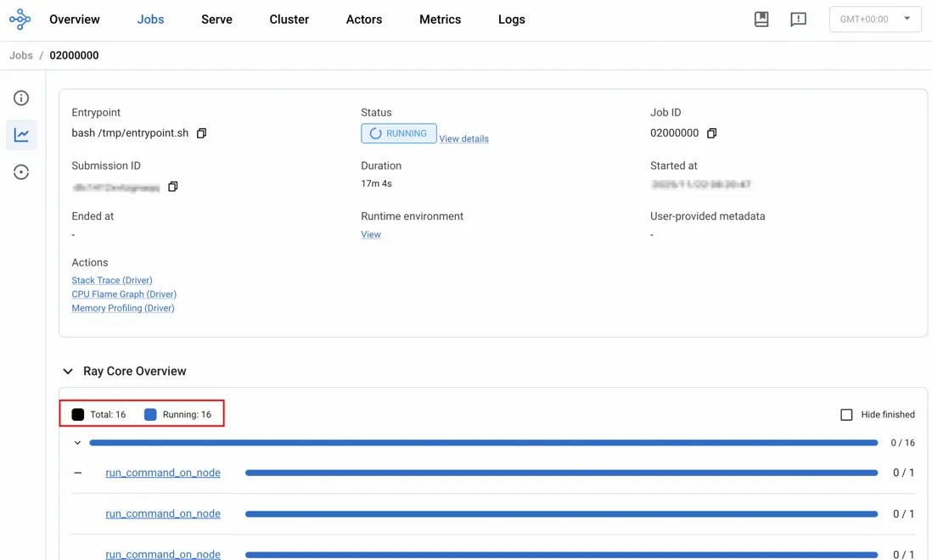Image resolution: width=932 pixels, height=560 pixels.
Task: Enable the Hide finished checkbox
Action: (x=846, y=415)
